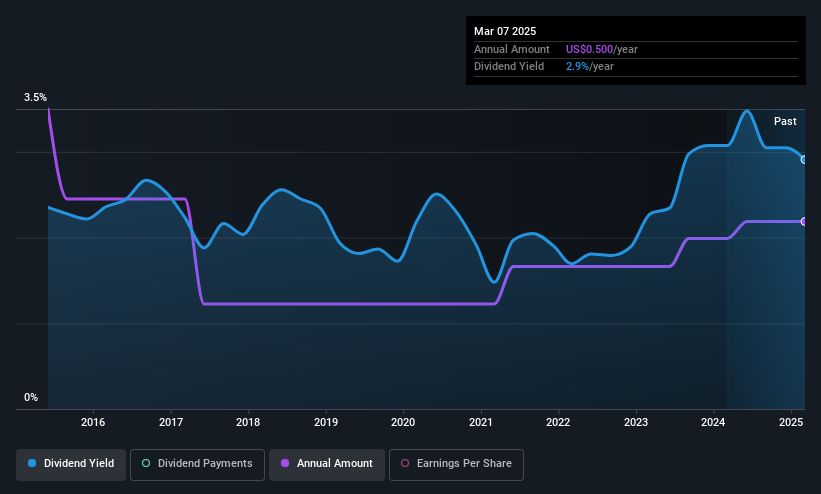Click the 0% y-axis label
Viewport: 821px width, 494px height.
coord(31,398)
